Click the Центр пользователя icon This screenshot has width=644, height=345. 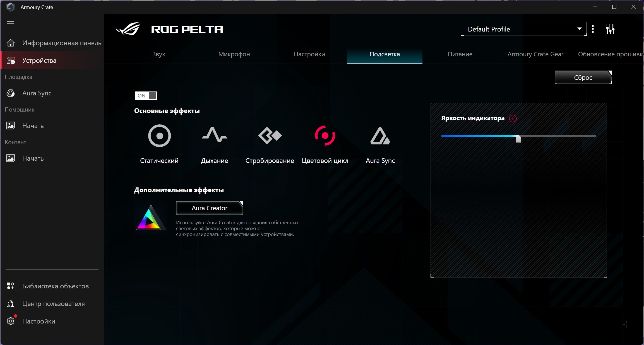pos(11,304)
